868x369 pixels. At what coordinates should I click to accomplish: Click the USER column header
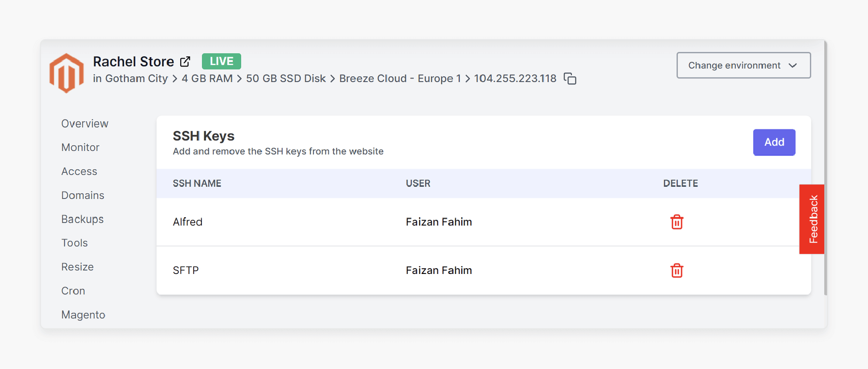pos(418,183)
